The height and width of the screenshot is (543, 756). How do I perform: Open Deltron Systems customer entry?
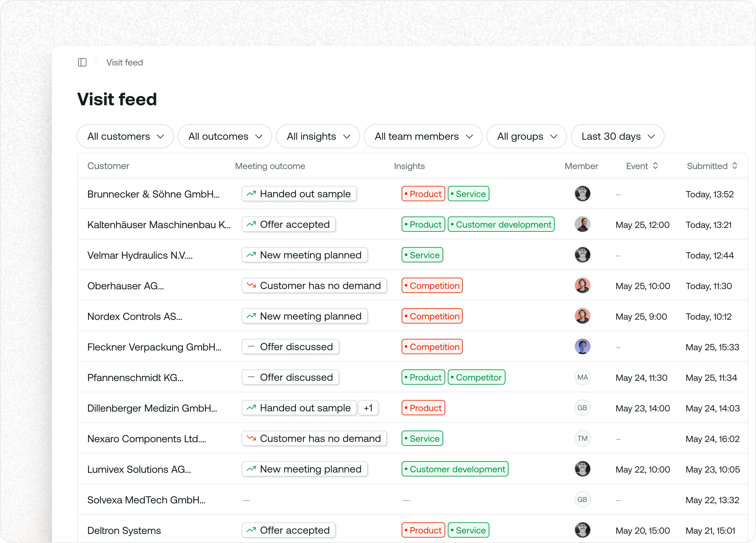124,530
